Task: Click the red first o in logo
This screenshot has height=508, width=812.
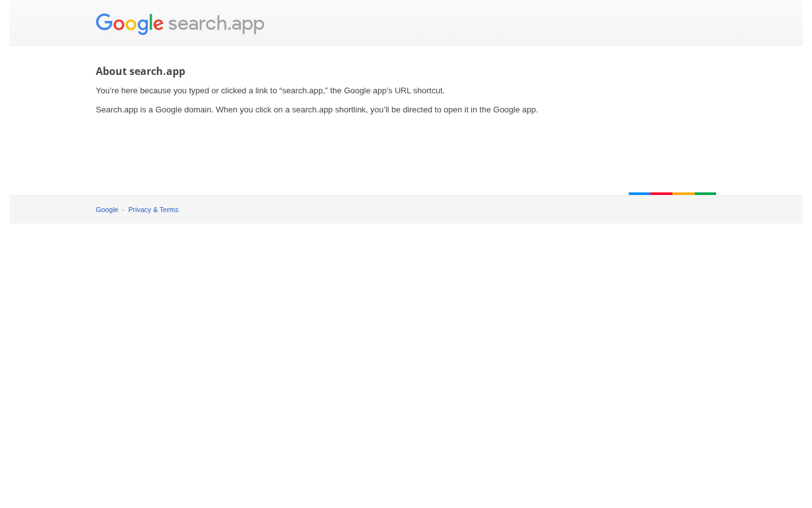Action: pyautogui.click(x=119, y=25)
